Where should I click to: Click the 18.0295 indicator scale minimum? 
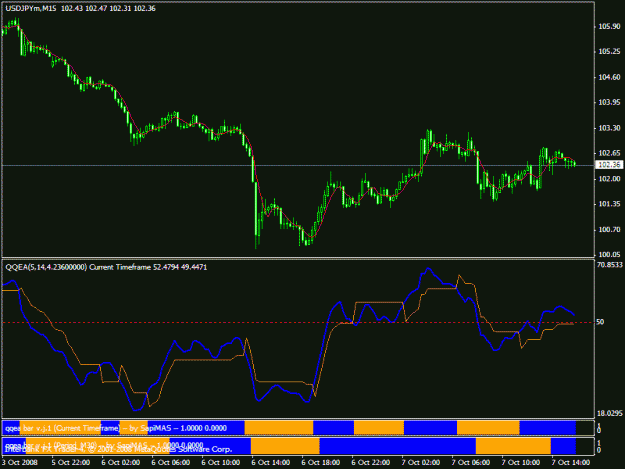[x=609, y=414]
